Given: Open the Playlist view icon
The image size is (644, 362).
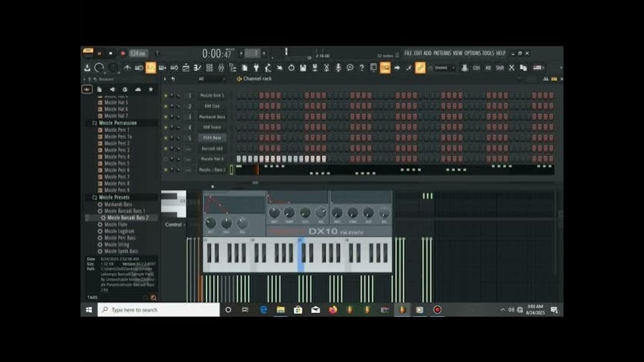Looking at the screenshot, I should 186,67.
